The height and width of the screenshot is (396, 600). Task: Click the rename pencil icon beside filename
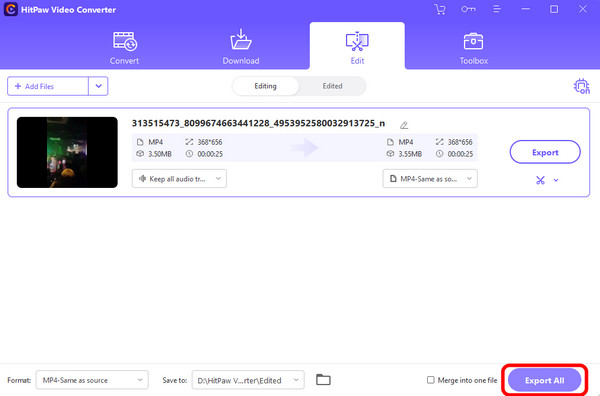coord(404,125)
